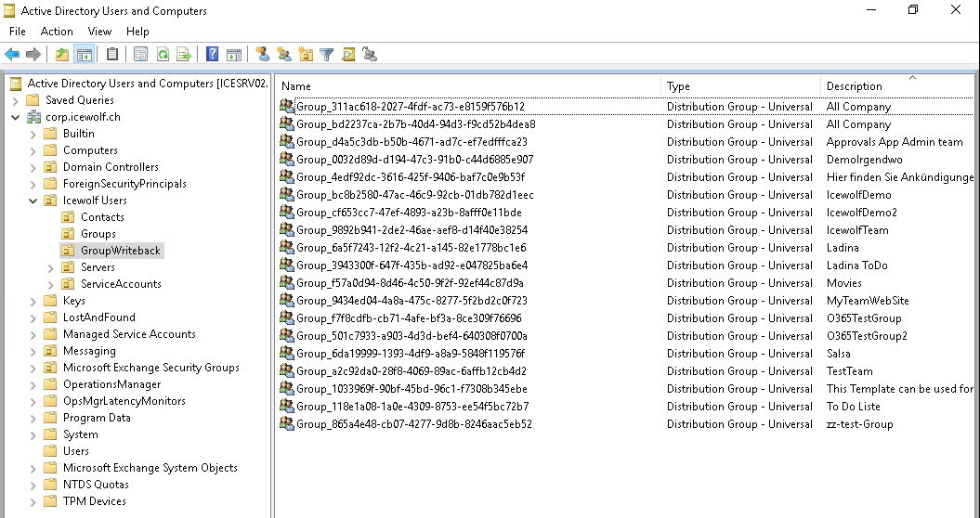Open the File menu
The height and width of the screenshot is (518, 980).
(18, 32)
